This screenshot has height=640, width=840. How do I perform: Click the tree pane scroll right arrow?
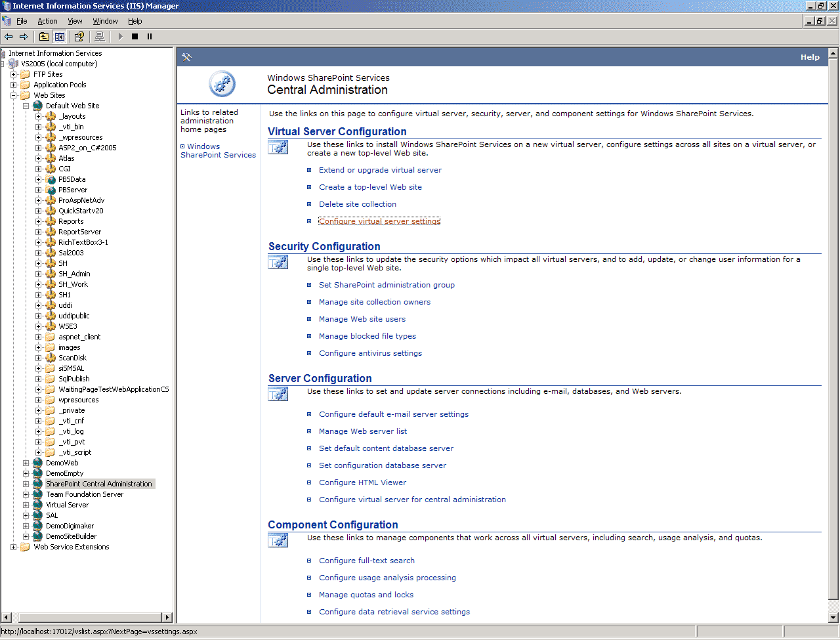point(167,617)
